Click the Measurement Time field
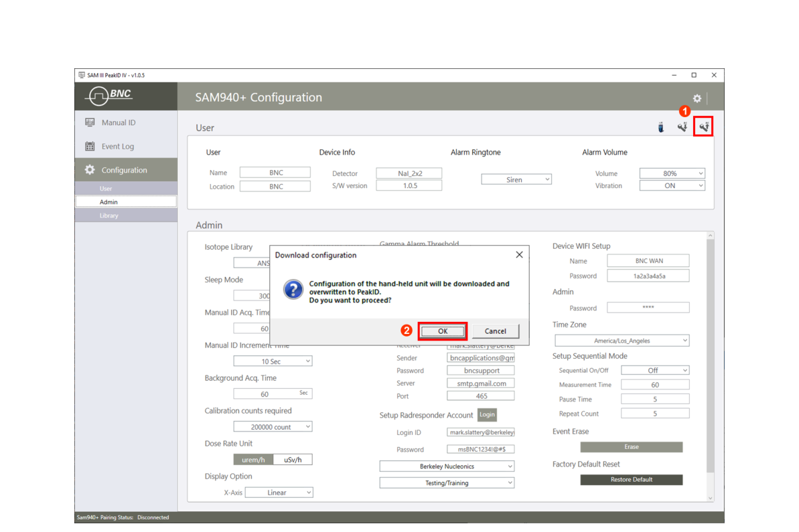 [655, 385]
